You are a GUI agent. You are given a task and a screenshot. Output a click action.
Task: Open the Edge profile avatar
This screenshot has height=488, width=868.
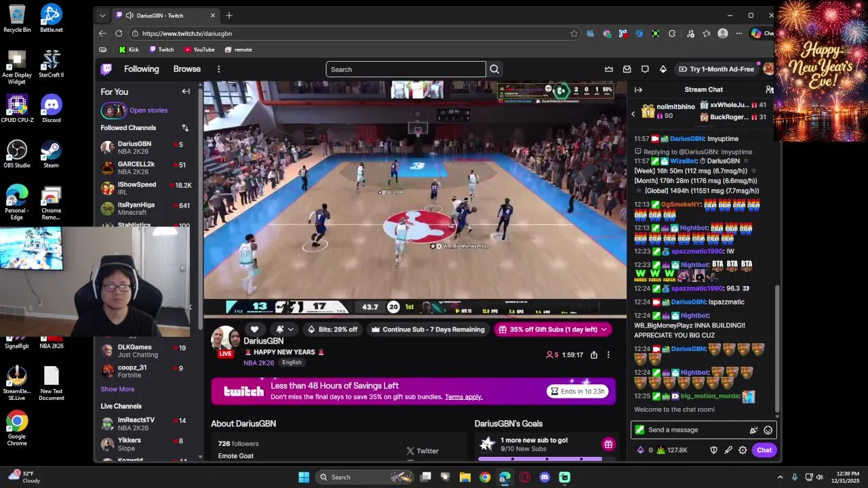(x=723, y=33)
